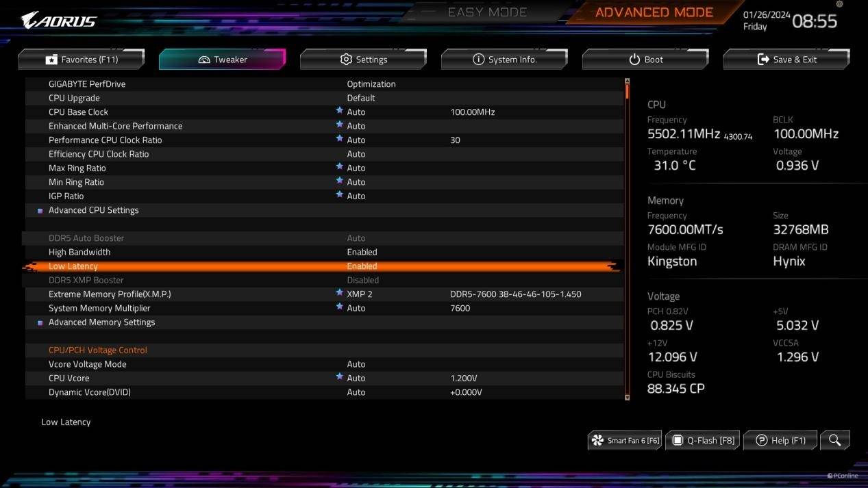This screenshot has height=488, width=868.
Task: Open GIGABYTE PerfDrive Optimization option
Action: click(371, 84)
